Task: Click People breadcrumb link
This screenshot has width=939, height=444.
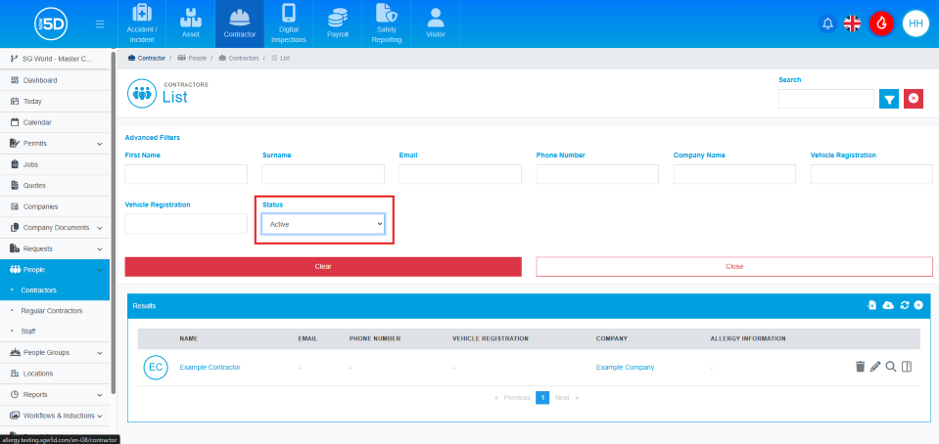Action: tap(192, 58)
